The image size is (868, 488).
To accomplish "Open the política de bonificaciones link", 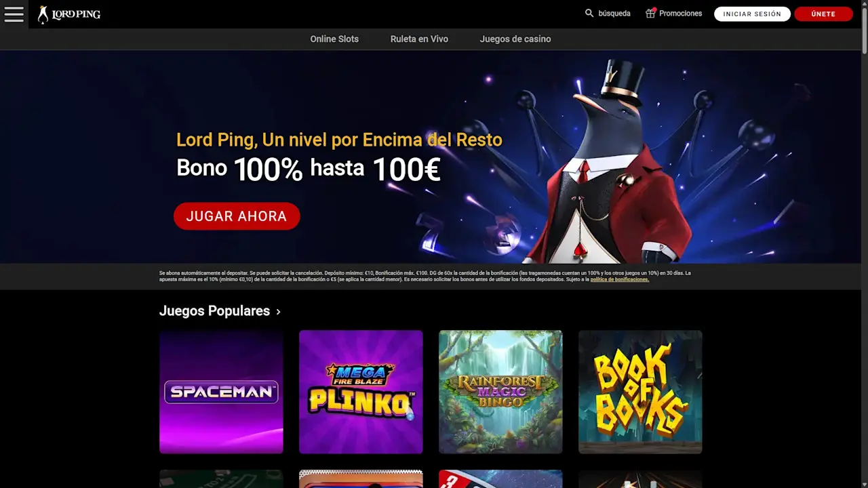I will (620, 279).
